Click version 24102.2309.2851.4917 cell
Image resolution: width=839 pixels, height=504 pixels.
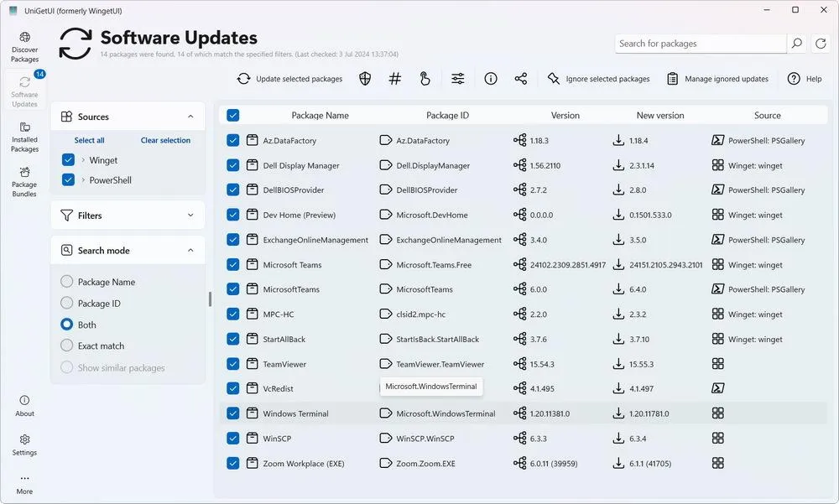point(568,264)
